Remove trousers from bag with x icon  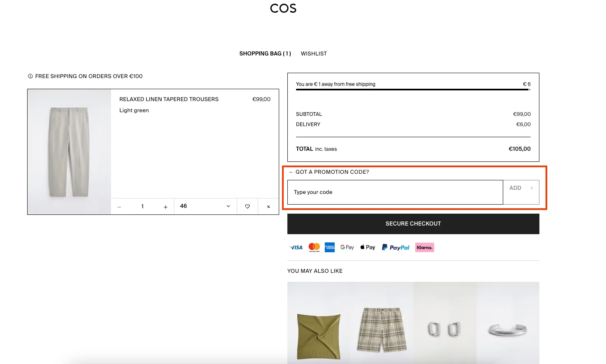(x=268, y=206)
